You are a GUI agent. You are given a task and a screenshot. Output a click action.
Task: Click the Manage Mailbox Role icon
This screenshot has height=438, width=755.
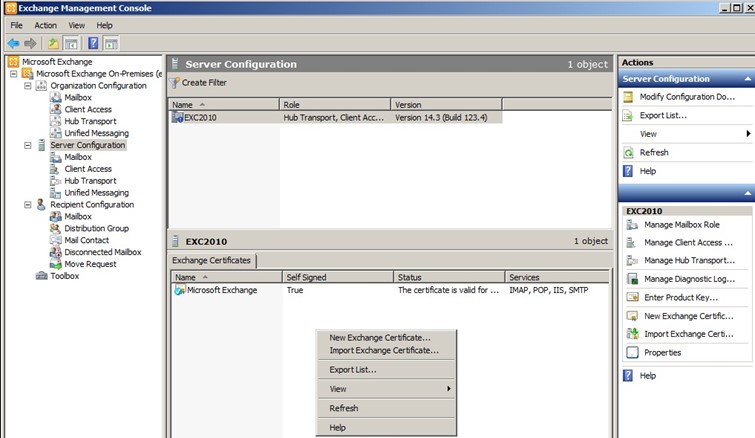[x=632, y=225]
